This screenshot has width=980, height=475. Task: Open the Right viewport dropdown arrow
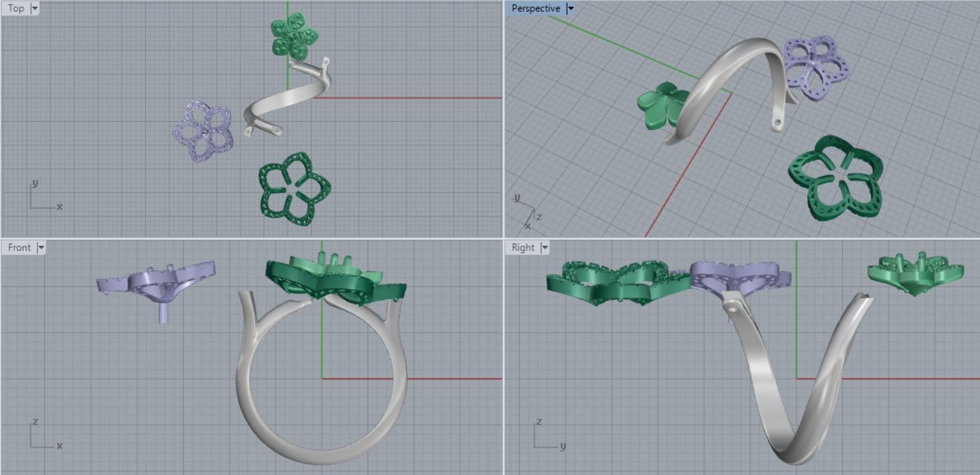click(545, 247)
